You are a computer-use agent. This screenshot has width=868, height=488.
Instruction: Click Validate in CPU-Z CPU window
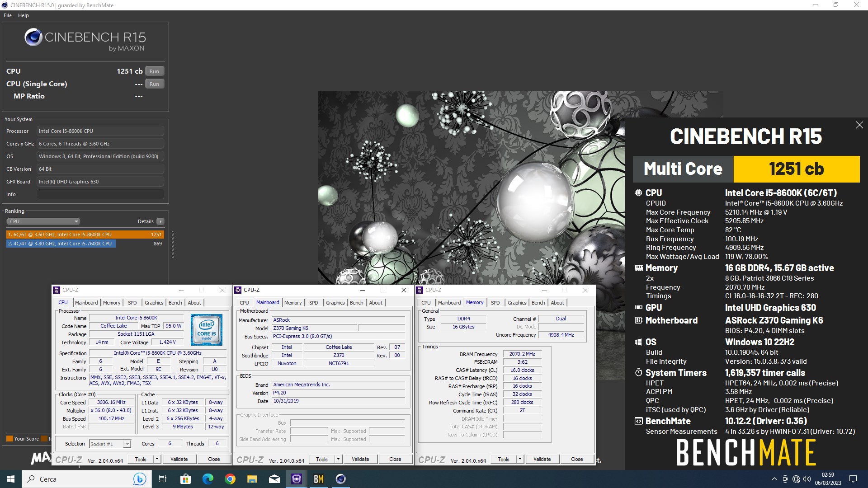pyautogui.click(x=179, y=459)
